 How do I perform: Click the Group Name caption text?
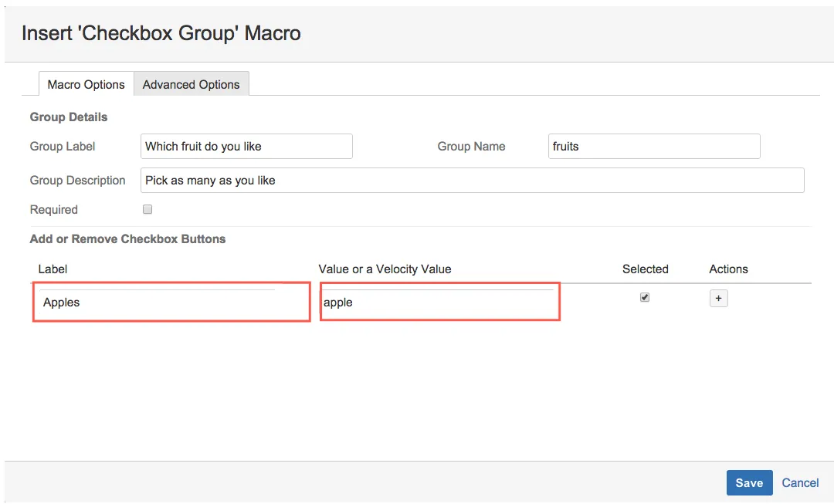471,146
